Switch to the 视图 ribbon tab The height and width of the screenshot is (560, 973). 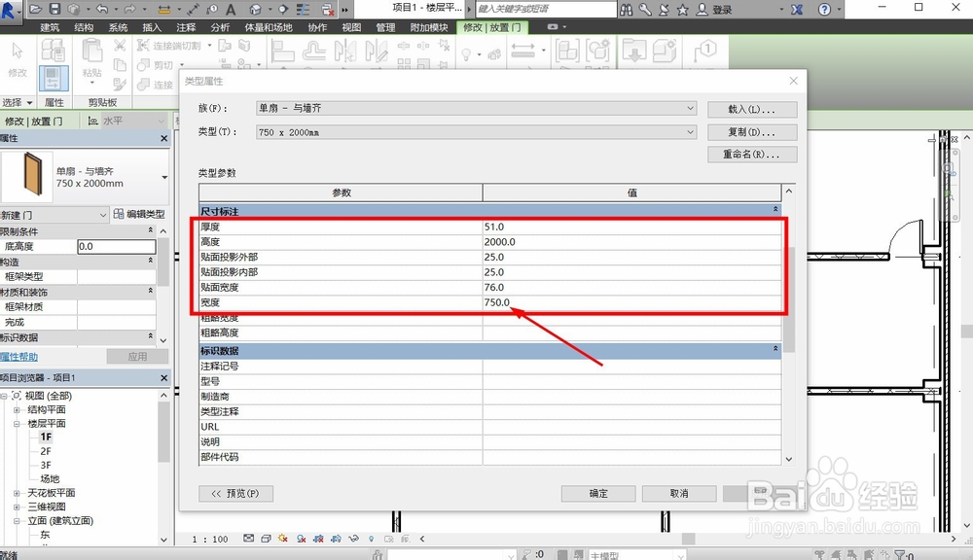tap(351, 27)
